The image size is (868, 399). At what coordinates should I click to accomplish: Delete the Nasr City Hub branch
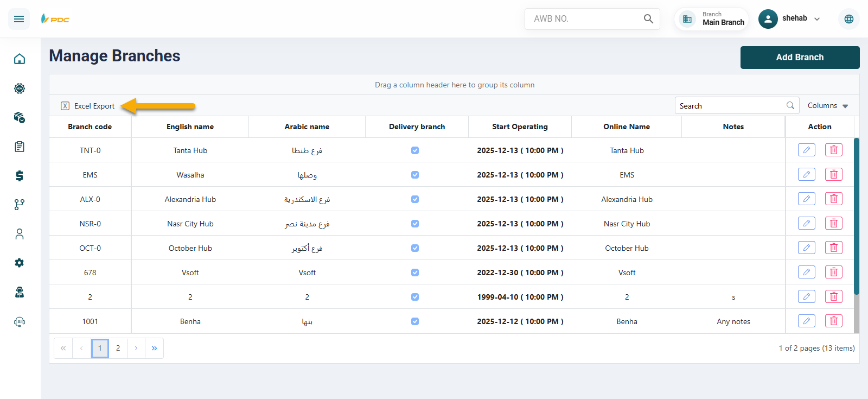[x=834, y=223]
